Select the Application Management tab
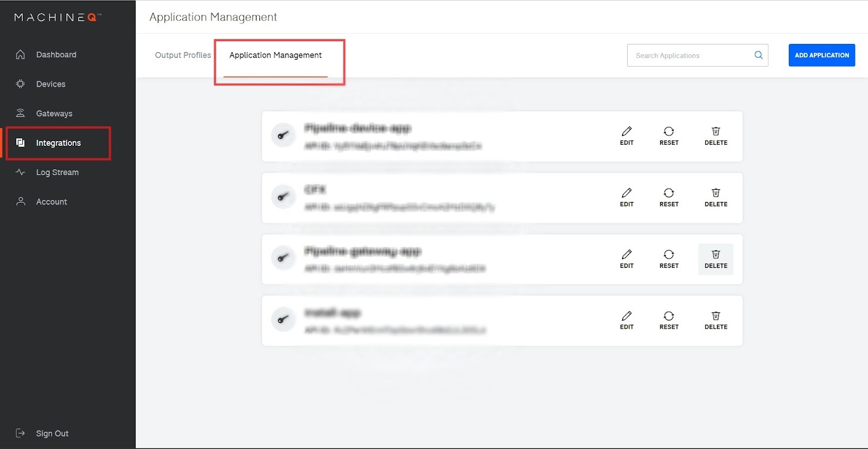 pyautogui.click(x=275, y=55)
